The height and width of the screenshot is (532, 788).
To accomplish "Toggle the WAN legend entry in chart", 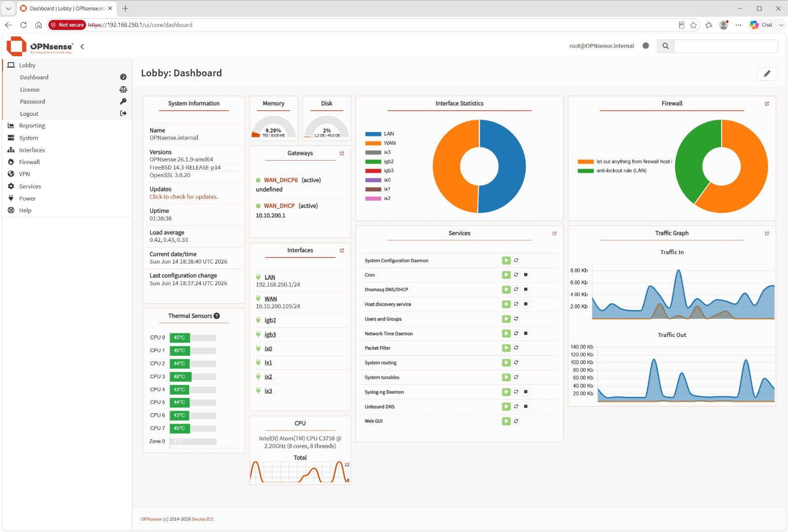I will coord(380,143).
